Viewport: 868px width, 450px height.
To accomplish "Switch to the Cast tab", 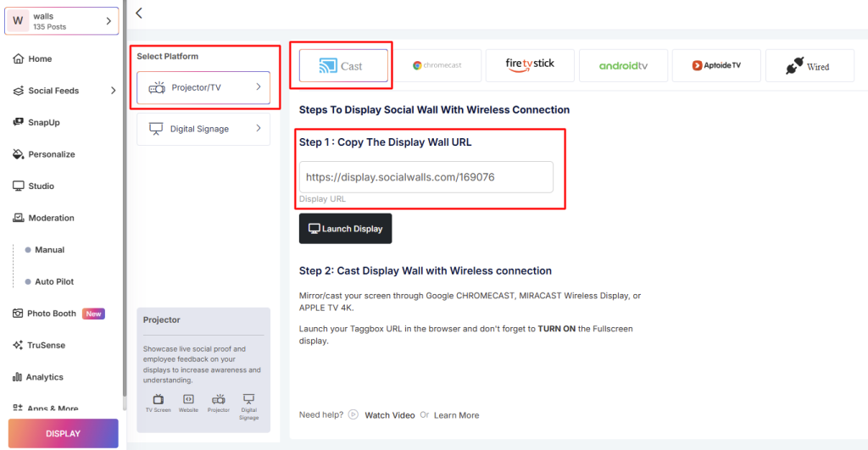I will (343, 66).
